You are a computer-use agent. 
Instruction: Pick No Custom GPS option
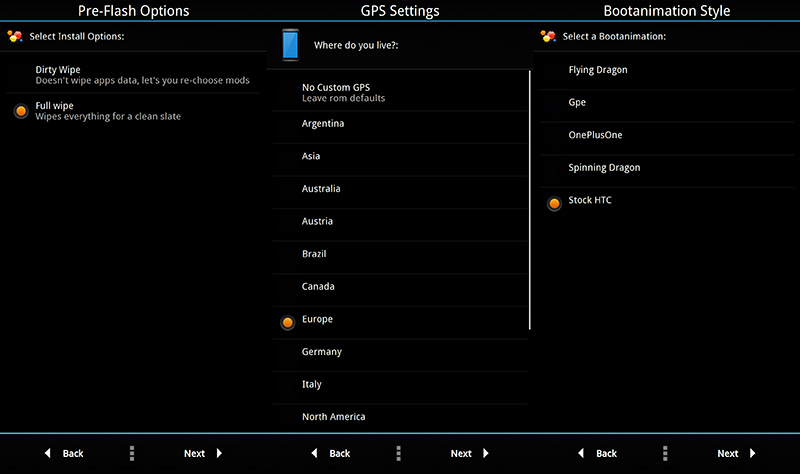point(343,92)
